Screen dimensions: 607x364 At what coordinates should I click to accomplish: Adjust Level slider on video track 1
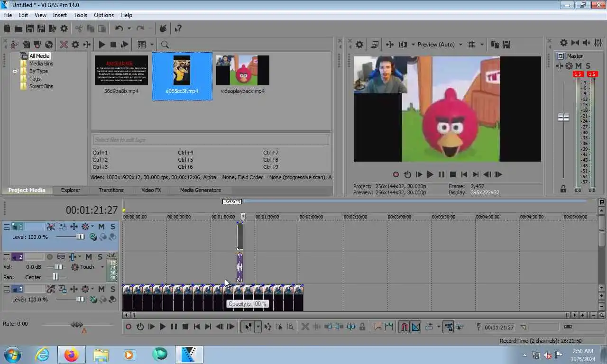(80, 237)
